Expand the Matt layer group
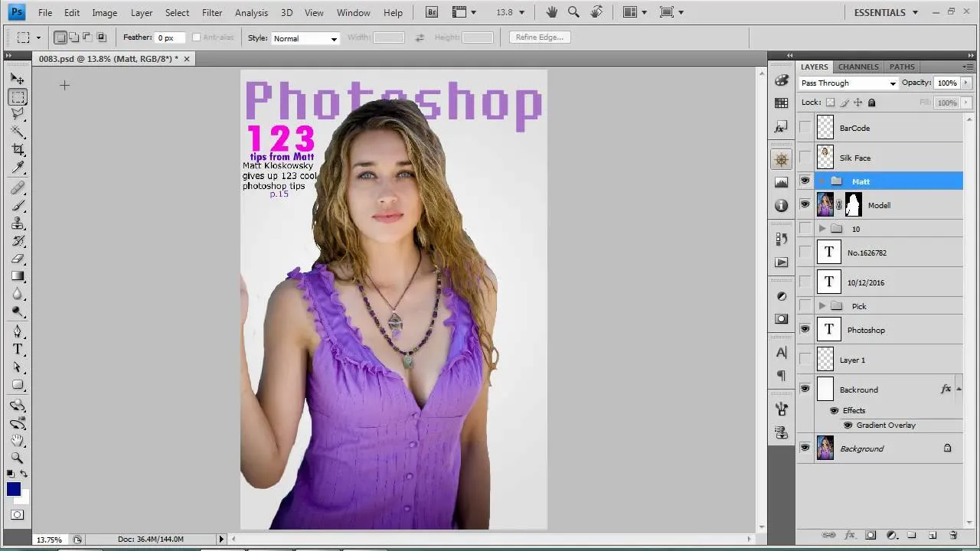The width and height of the screenshot is (980, 551). pos(822,181)
